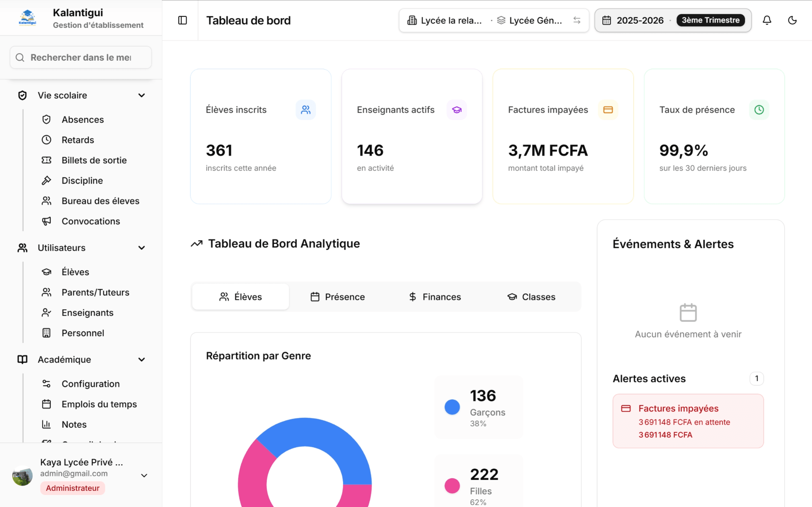This screenshot has height=507, width=812.
Task: Click the pink Filles legend dot
Action: click(x=452, y=486)
